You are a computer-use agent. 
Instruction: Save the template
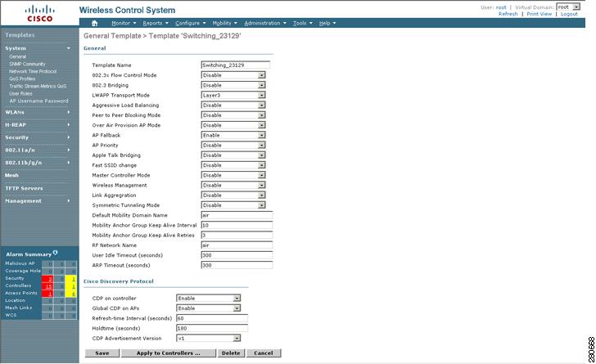(102, 353)
